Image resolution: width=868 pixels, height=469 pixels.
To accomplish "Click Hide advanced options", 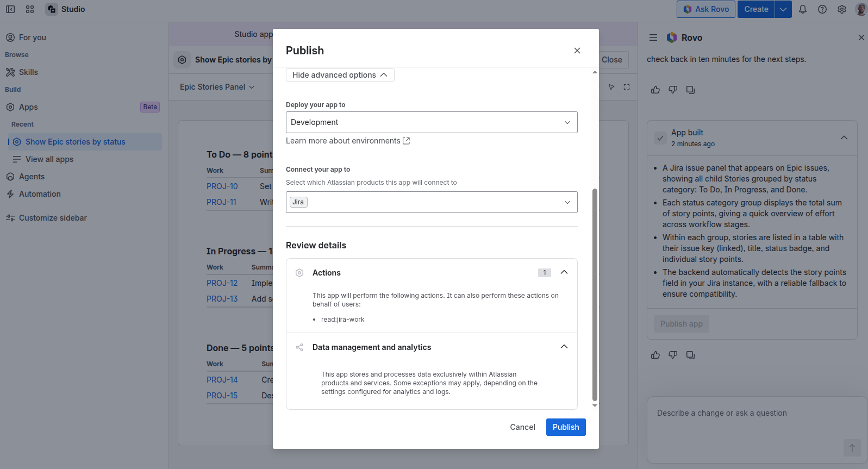I will [340, 75].
